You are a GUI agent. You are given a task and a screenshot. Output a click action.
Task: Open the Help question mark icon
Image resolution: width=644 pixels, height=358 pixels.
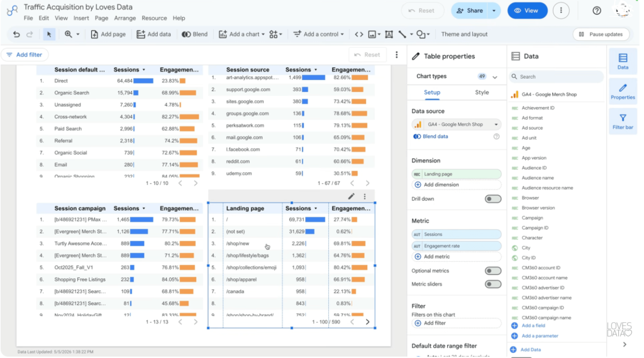[x=597, y=11]
